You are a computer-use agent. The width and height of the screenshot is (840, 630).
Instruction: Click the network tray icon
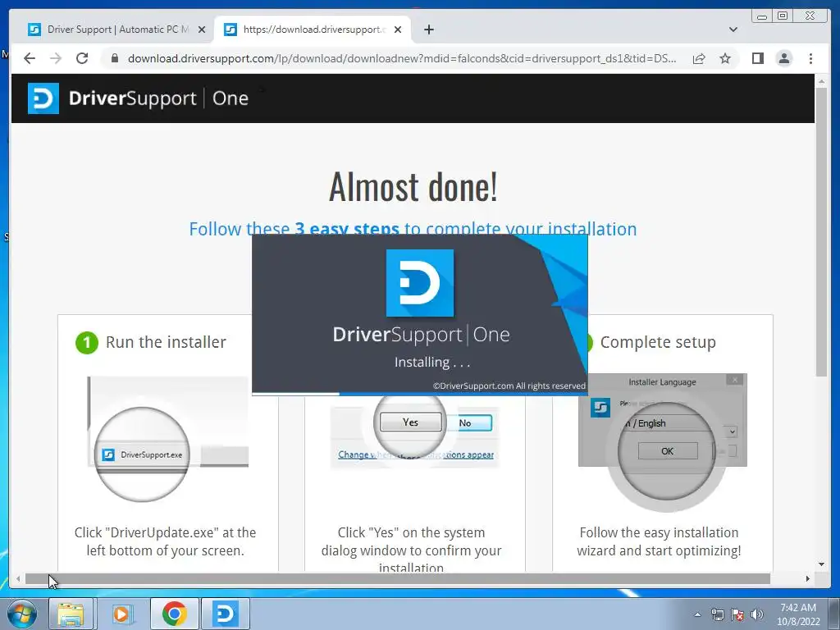tap(717, 614)
